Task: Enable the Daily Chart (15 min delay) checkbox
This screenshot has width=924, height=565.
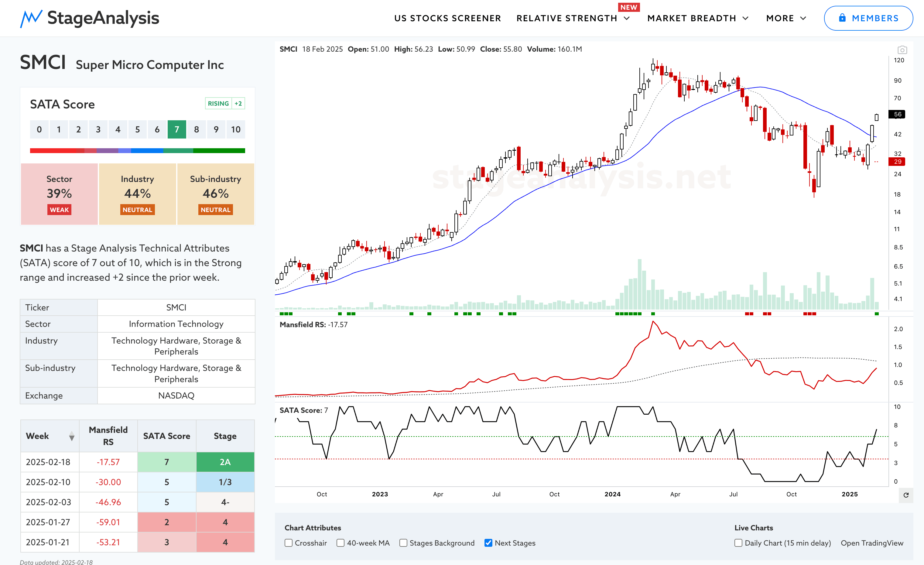Action: [738, 543]
